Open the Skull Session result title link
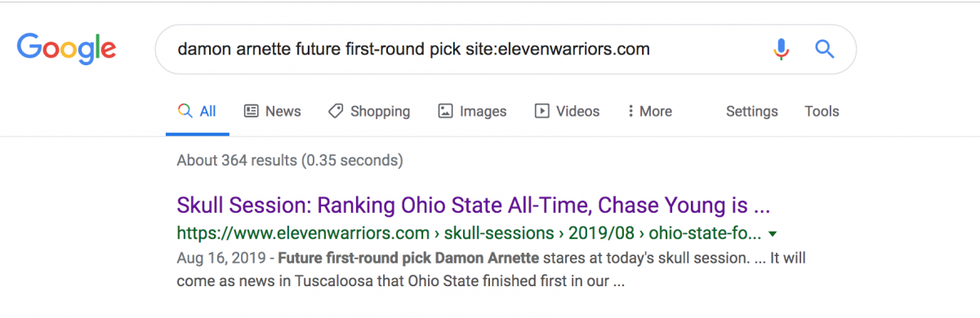 tap(474, 203)
